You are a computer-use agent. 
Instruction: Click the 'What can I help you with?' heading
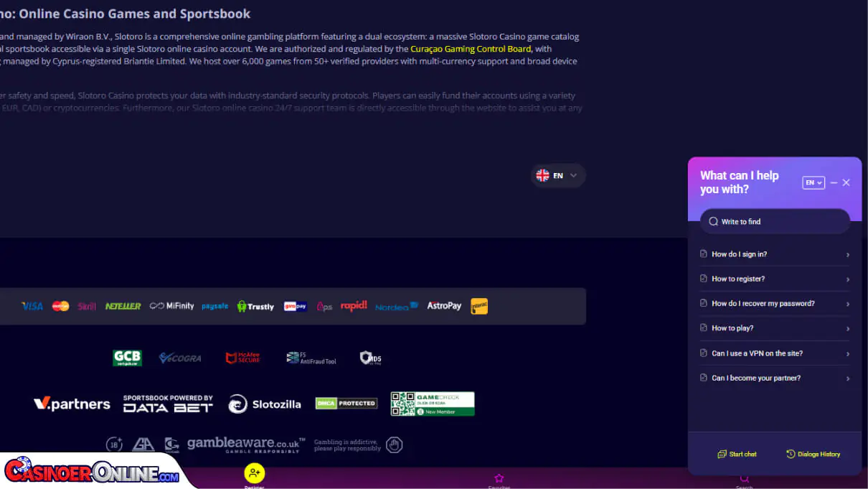tap(740, 182)
